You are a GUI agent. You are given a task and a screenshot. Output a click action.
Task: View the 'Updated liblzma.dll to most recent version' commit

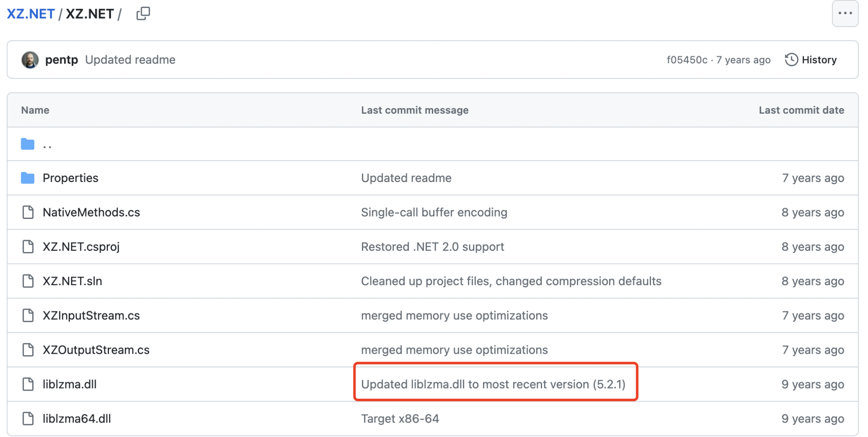tap(493, 384)
